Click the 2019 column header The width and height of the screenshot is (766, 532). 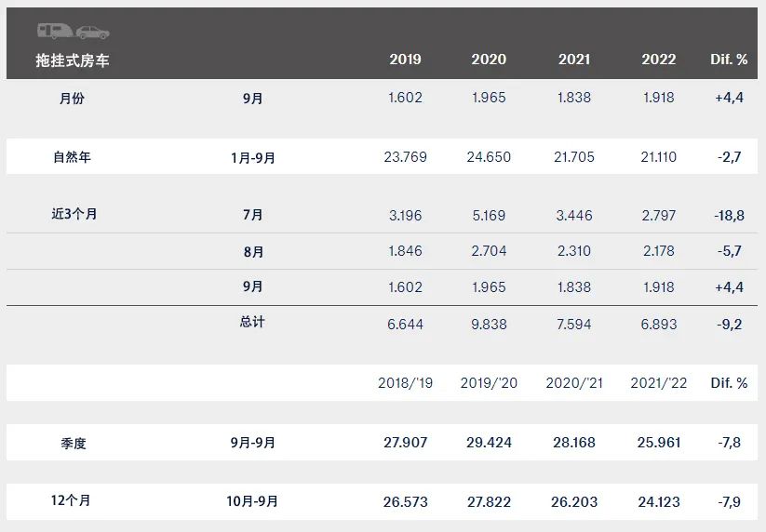coord(405,60)
